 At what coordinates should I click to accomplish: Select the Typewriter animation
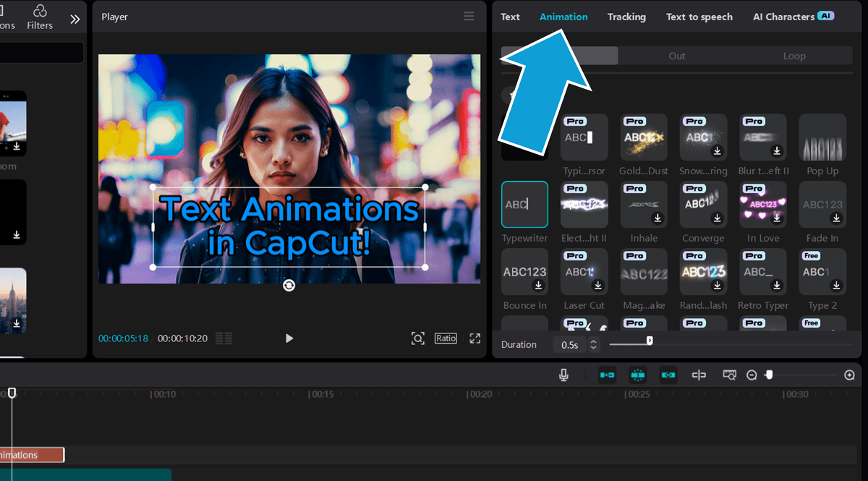point(525,204)
